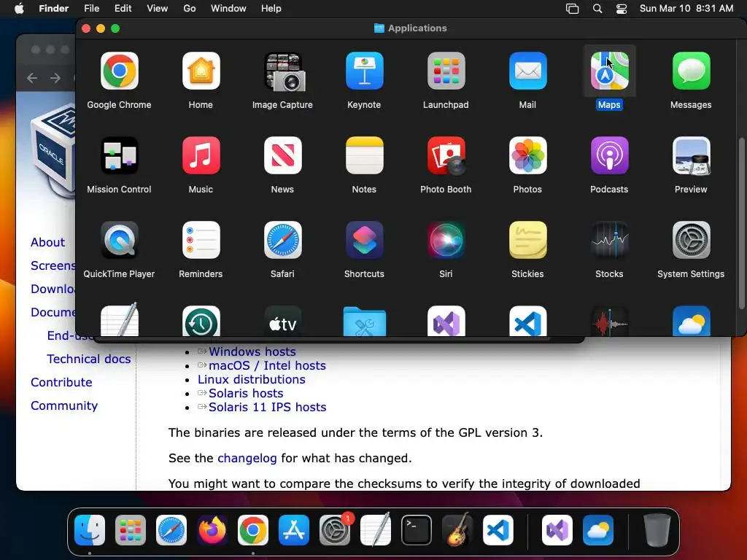Open the Notes app in Applications
747x560 pixels.
[365, 156]
